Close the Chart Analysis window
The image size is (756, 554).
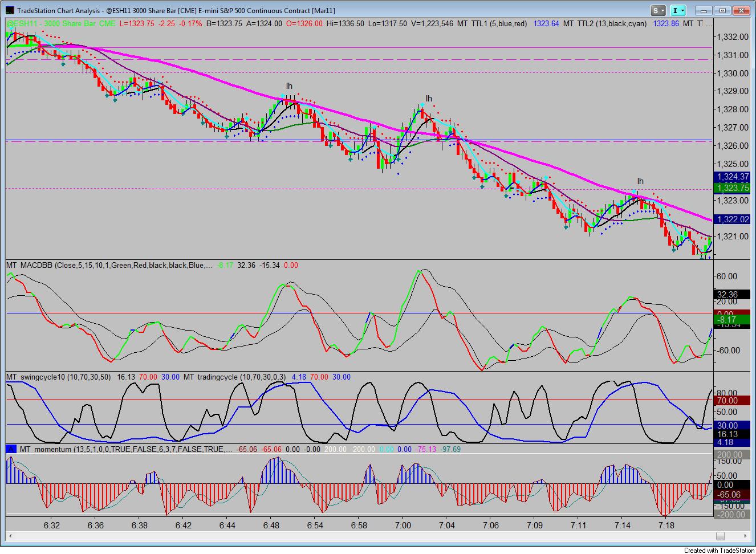(742, 10)
